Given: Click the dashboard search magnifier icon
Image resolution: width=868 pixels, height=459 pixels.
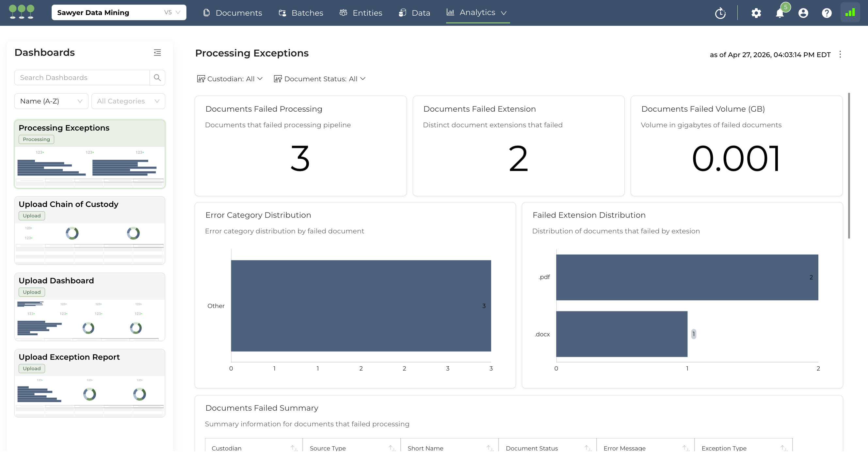Looking at the screenshot, I should coord(157,77).
